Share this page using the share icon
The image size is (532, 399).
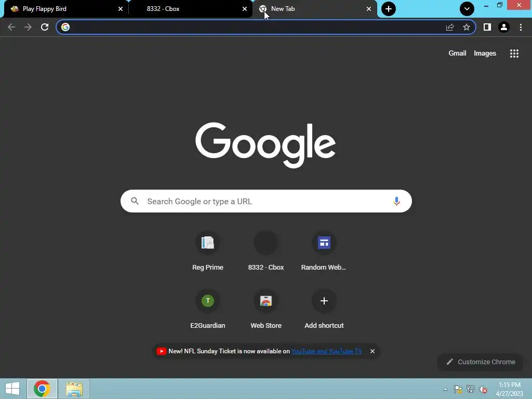pyautogui.click(x=450, y=27)
